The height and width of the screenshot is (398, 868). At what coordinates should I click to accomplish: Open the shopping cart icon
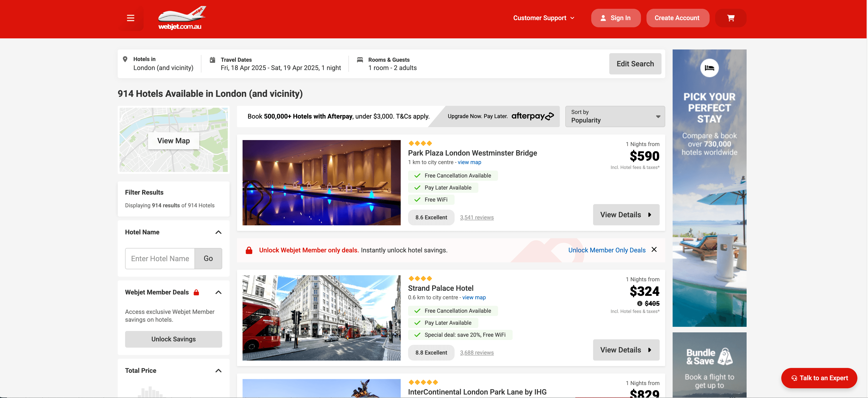click(x=730, y=18)
